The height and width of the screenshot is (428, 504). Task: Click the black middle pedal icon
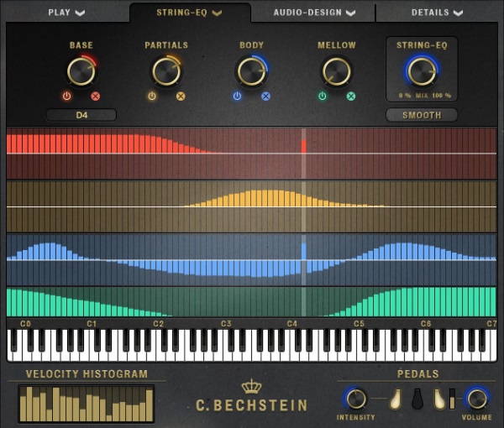pos(417,399)
